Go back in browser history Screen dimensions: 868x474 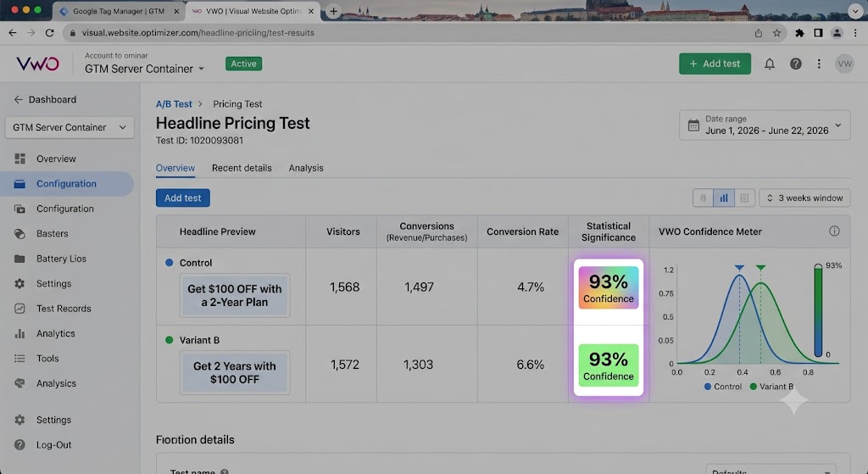click(x=13, y=33)
